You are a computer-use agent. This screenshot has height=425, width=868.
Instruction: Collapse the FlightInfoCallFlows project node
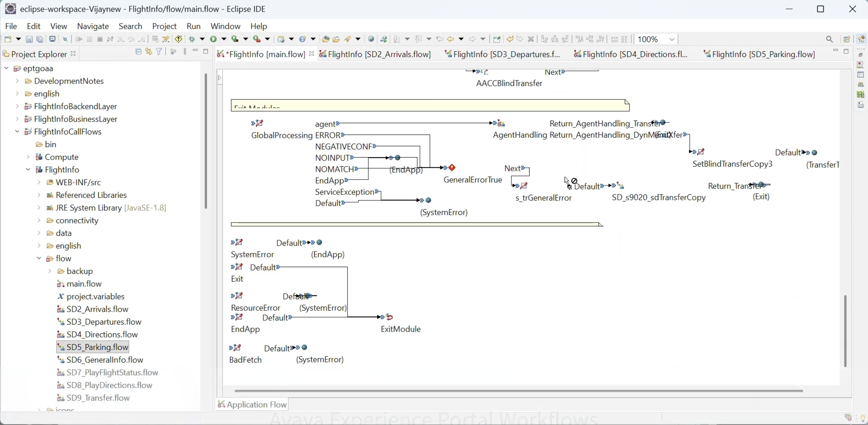pyautogui.click(x=17, y=132)
